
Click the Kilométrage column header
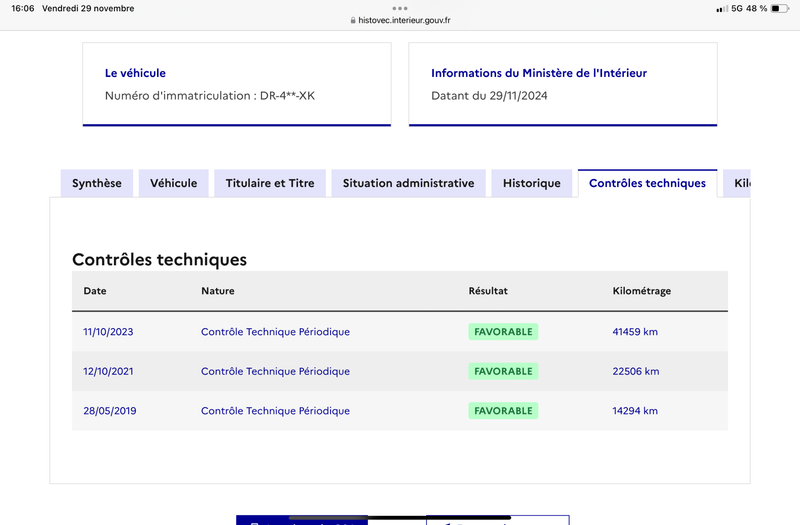tap(641, 291)
